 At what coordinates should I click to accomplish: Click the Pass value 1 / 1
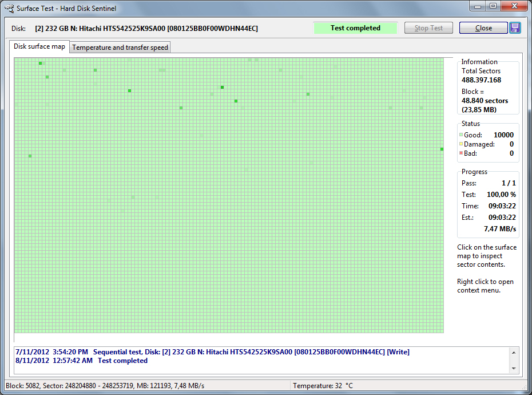tap(509, 183)
